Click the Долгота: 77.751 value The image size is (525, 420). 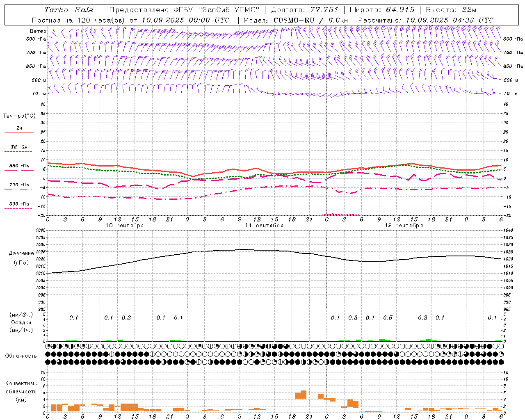(x=305, y=10)
